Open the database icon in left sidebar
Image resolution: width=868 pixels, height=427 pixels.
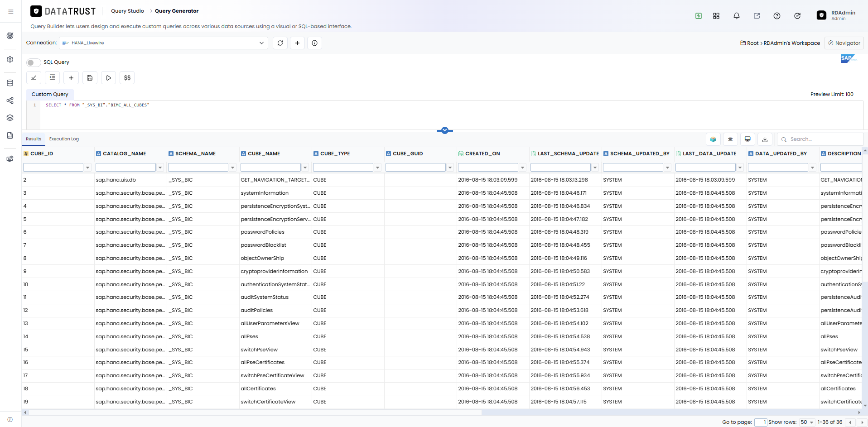(x=10, y=83)
